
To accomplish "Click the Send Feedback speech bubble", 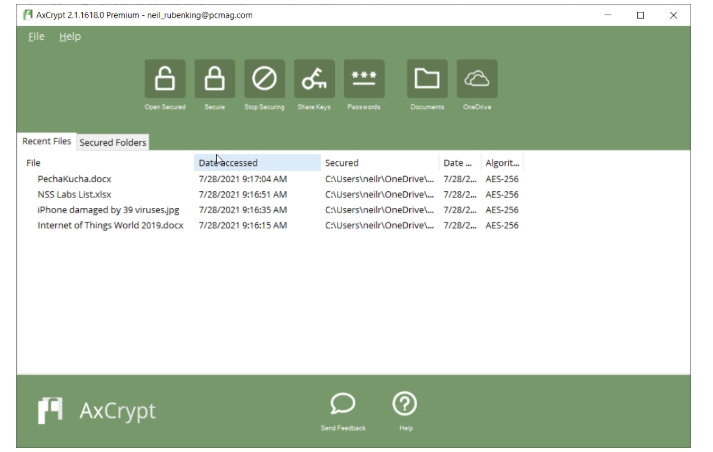I will 343,404.
